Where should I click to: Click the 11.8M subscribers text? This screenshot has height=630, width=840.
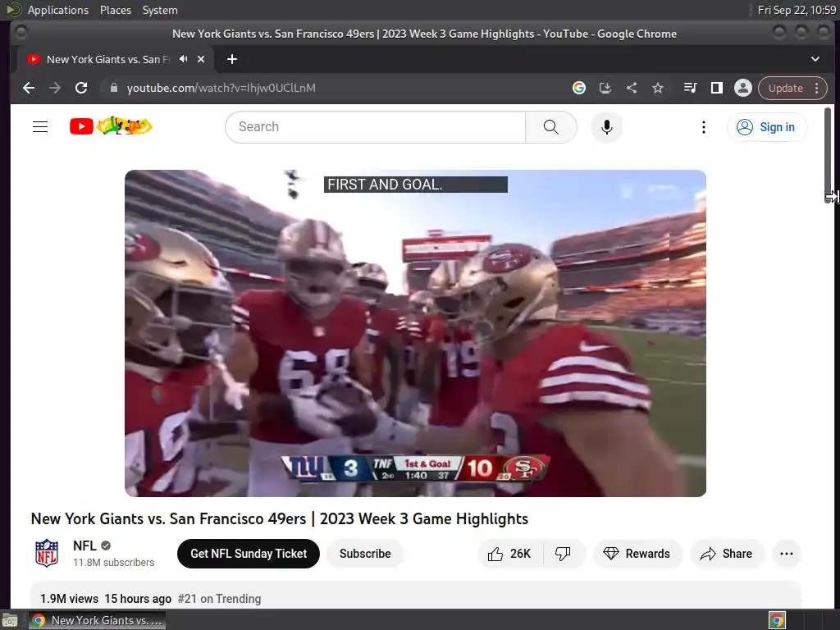(x=113, y=563)
